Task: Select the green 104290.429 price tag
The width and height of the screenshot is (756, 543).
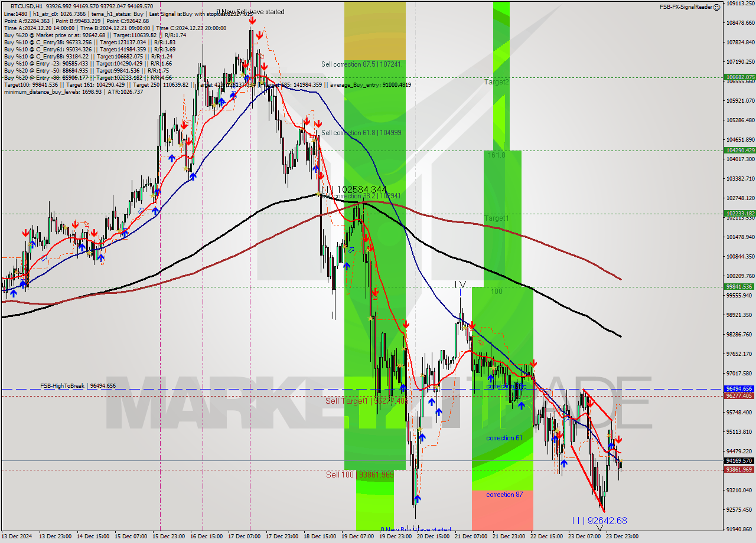Action: click(739, 151)
